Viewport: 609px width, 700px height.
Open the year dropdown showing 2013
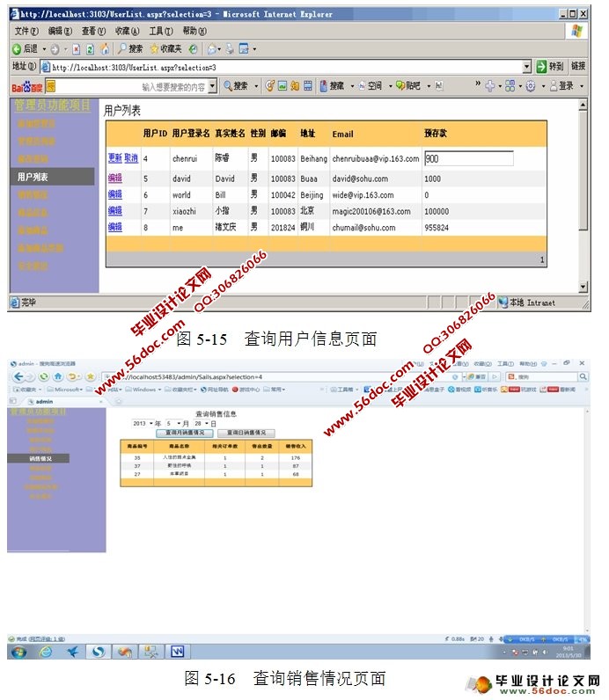(x=143, y=423)
